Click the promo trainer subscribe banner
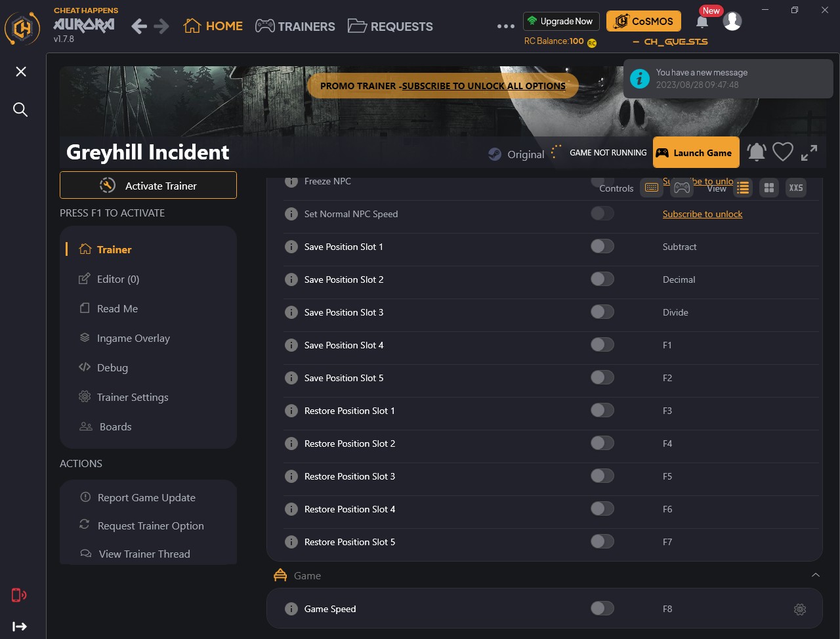The width and height of the screenshot is (840, 639). pos(443,85)
